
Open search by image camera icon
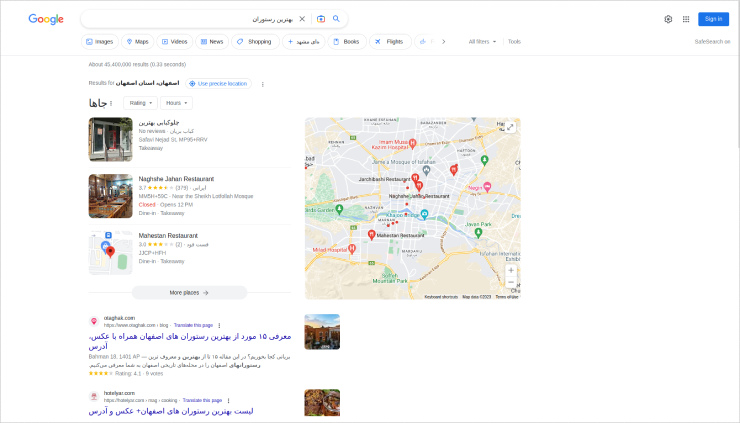[321, 19]
